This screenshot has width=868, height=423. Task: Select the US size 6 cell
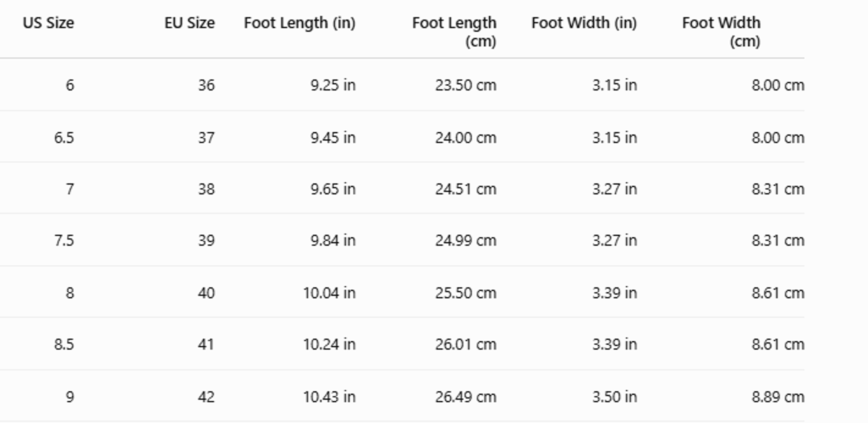(70, 85)
